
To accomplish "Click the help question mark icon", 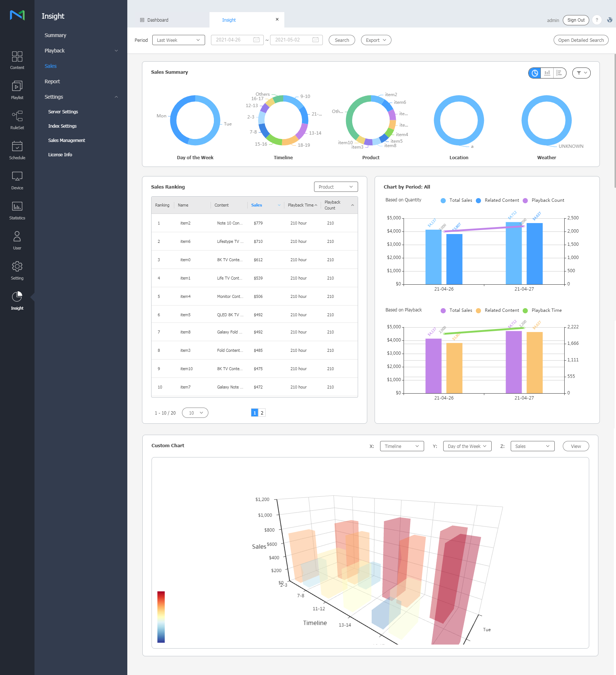I will pyautogui.click(x=597, y=20).
